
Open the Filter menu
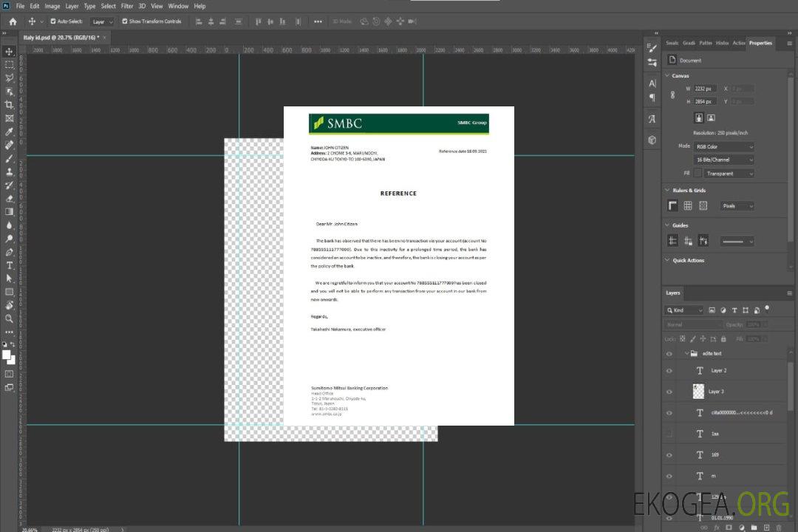127,6
